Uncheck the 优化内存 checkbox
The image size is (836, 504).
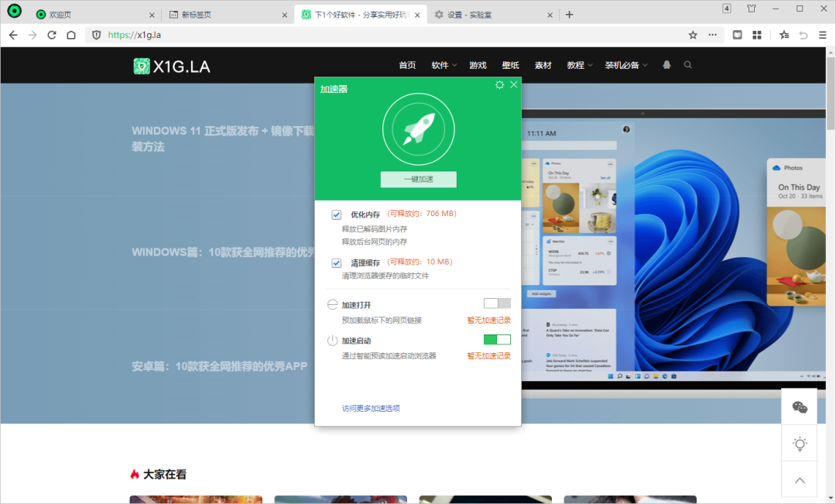point(337,215)
